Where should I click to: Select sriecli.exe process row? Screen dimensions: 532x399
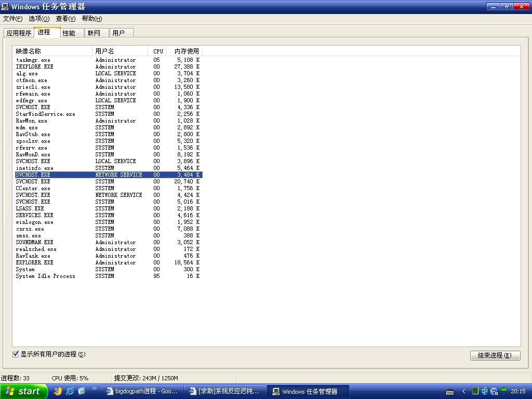[109, 87]
